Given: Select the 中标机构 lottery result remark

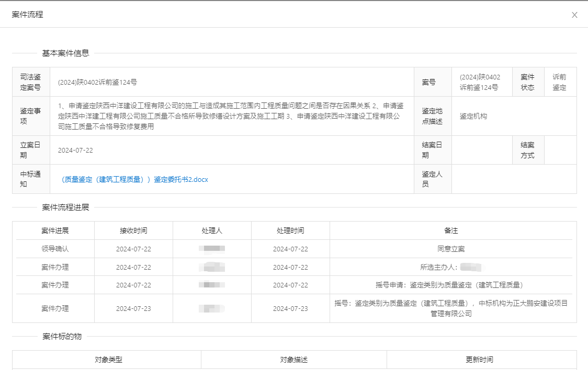Looking at the screenshot, I should pyautogui.click(x=451, y=308).
